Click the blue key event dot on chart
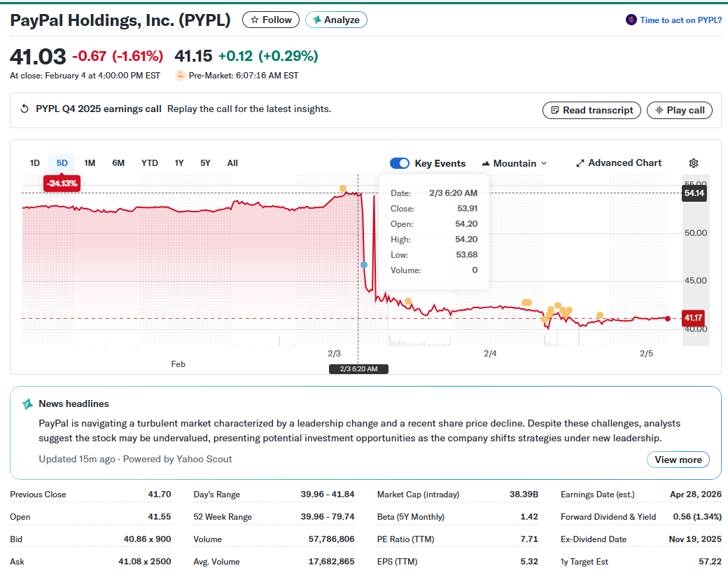The height and width of the screenshot is (580, 728). click(363, 264)
